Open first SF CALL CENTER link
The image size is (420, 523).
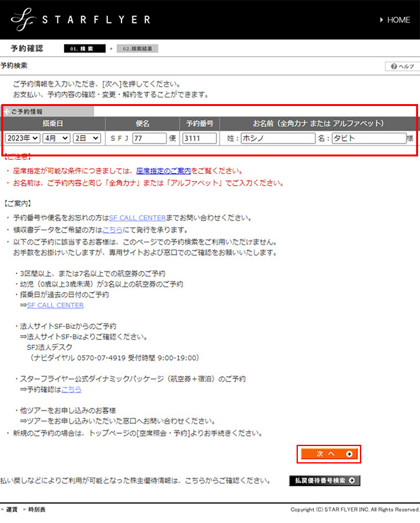tap(137, 217)
